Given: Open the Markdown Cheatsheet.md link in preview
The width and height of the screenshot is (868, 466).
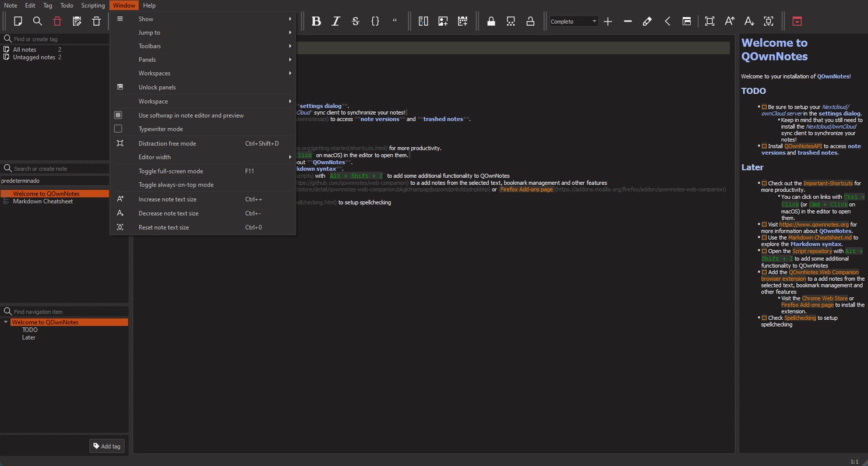Looking at the screenshot, I should click(820, 238).
